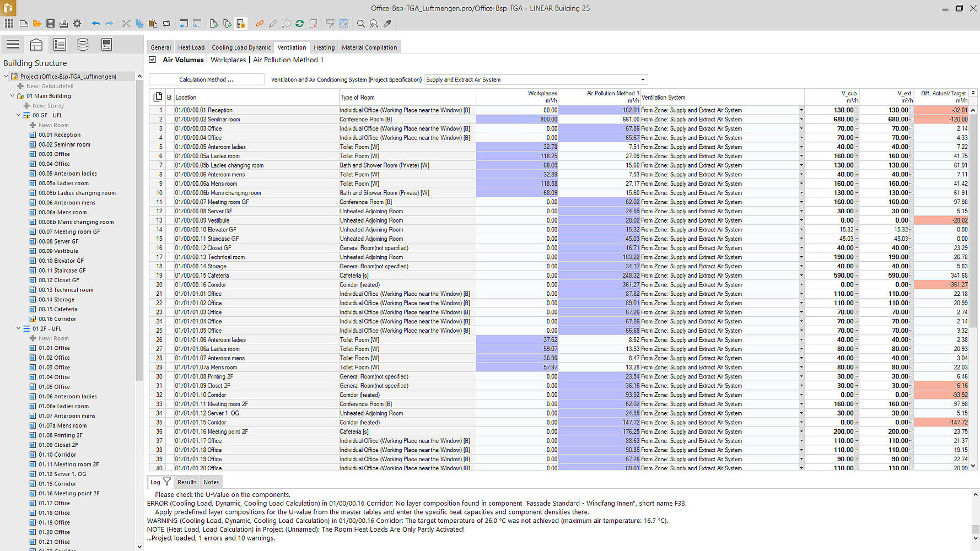Switch to the Heat Load tab
Image resolution: width=980 pixels, height=551 pixels.
click(x=191, y=47)
